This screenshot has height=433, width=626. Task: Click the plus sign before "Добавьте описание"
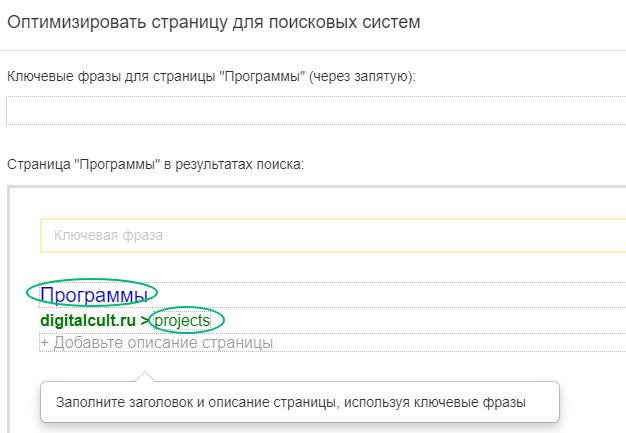pyautogui.click(x=45, y=343)
